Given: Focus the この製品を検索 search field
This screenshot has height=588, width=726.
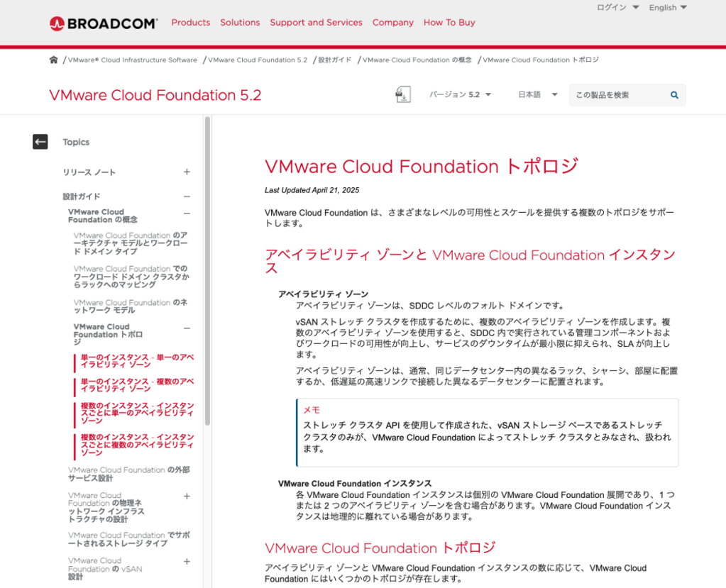Looking at the screenshot, I should point(620,95).
